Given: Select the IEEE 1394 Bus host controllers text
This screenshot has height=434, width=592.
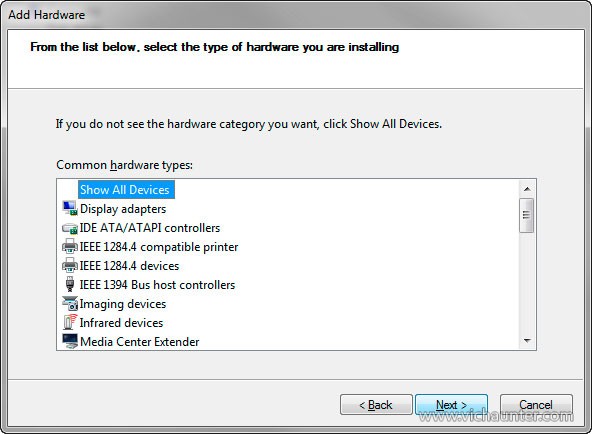Looking at the screenshot, I should [157, 285].
